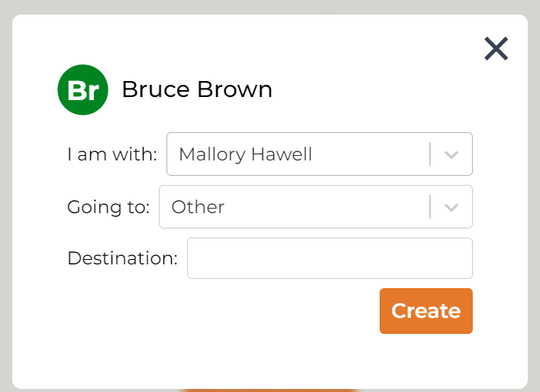Click divider line in I am with selector
The width and height of the screenshot is (540, 392).
[x=430, y=154]
